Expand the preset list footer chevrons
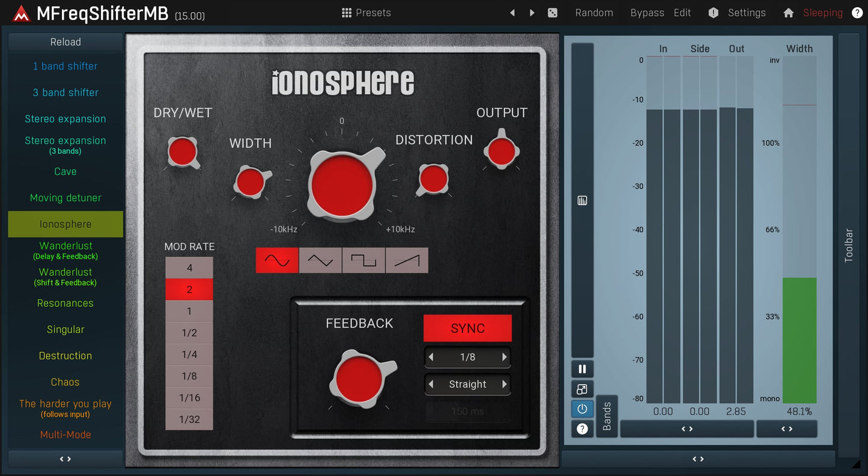 coord(65,459)
